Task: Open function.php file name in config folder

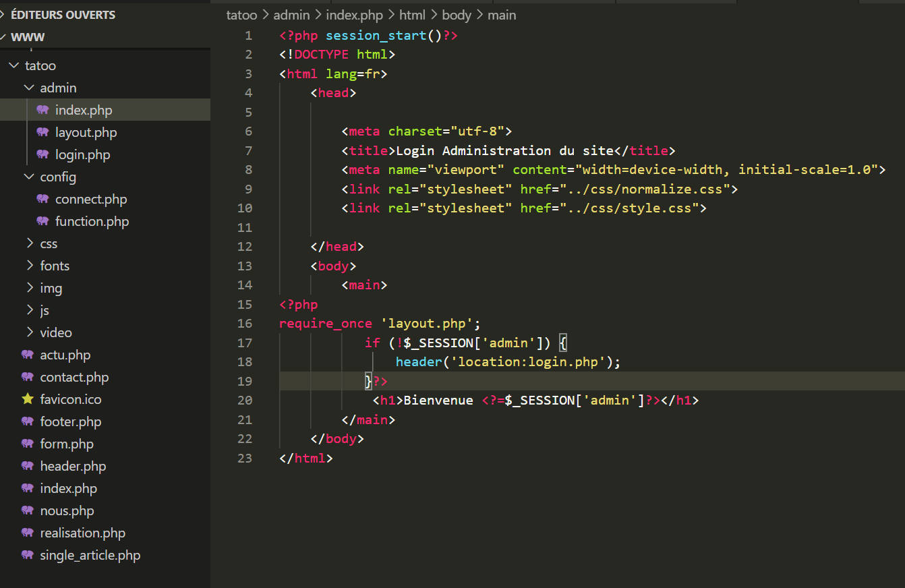Action: [92, 221]
